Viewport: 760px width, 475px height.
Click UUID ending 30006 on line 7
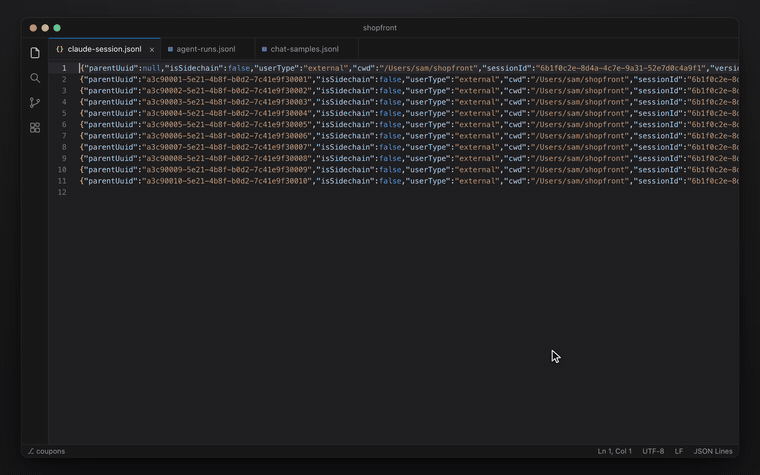click(x=227, y=136)
